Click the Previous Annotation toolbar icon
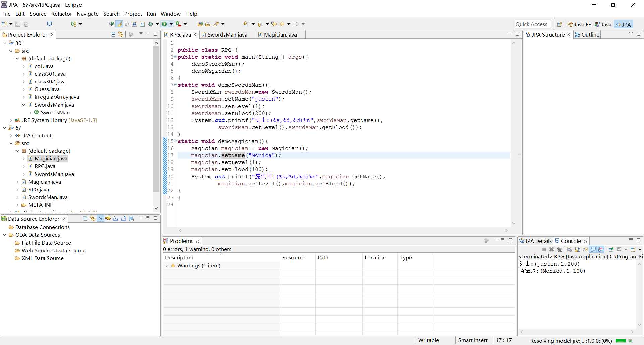 [x=260, y=24]
